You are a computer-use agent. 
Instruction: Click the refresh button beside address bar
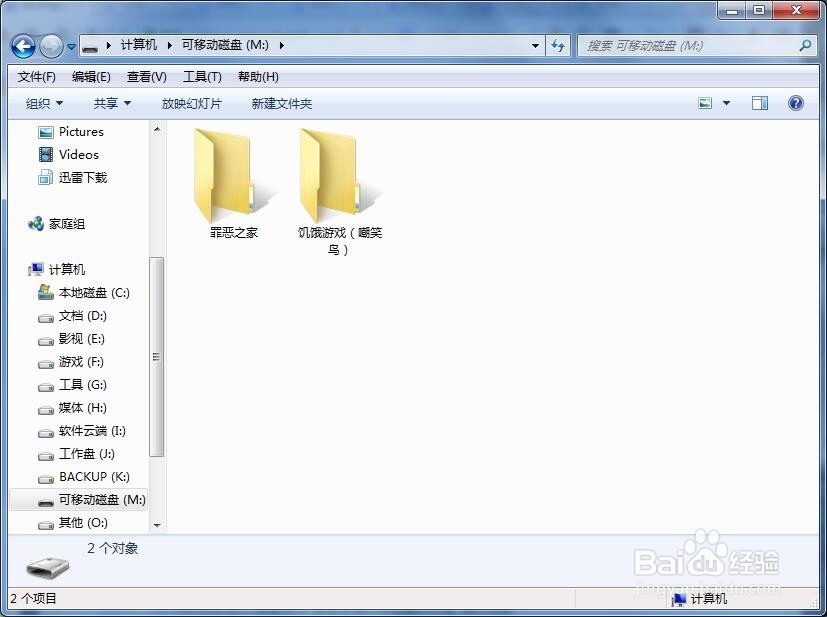pos(557,46)
